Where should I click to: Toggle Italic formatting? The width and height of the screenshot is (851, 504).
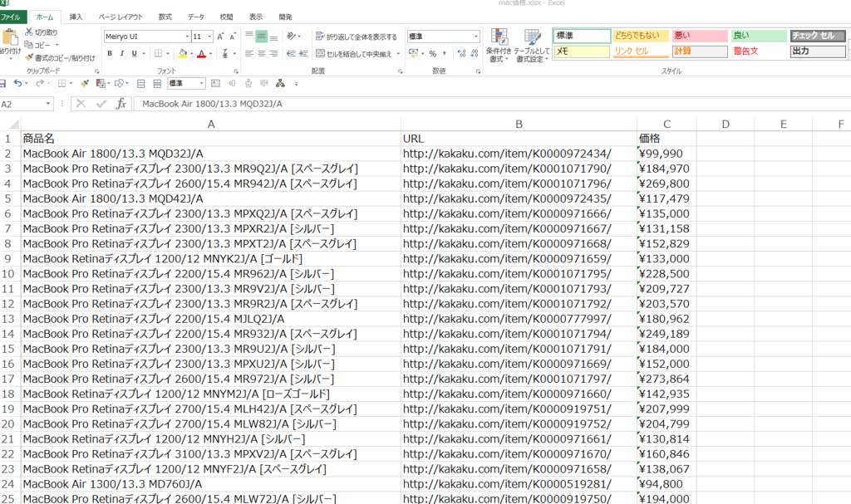121,53
